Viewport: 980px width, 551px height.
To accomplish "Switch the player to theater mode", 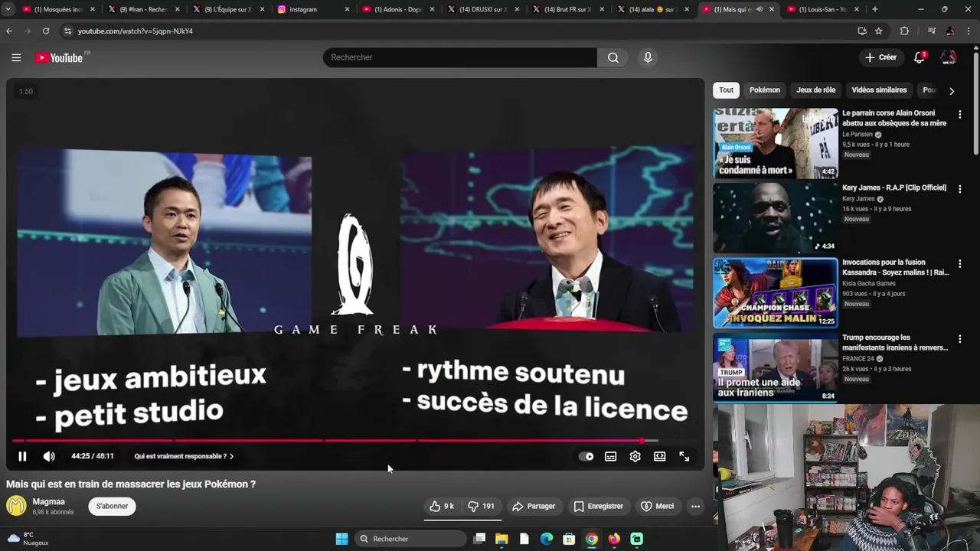I will [659, 456].
